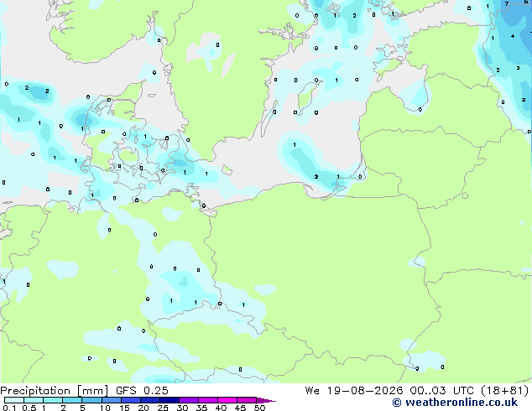Click the legend arrow tip above 50 mm
The image size is (532, 411).
click(x=266, y=400)
